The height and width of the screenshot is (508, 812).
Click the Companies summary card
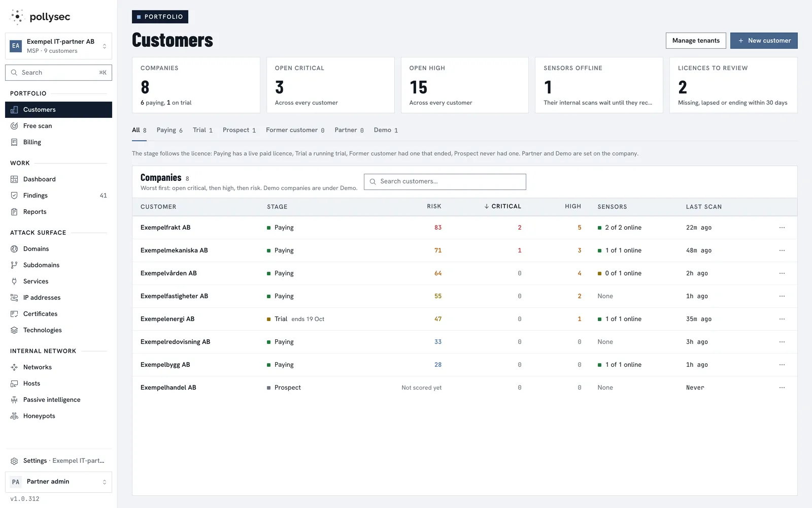coord(196,85)
